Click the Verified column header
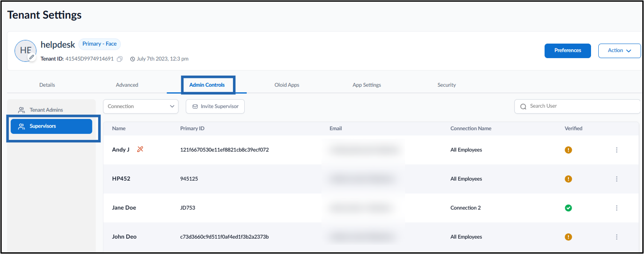 (574, 128)
